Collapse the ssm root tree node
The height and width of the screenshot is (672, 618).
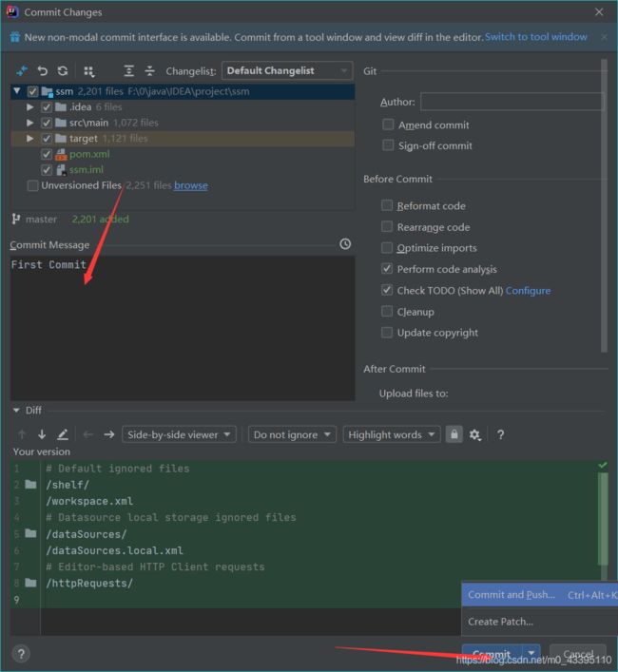tap(17, 91)
